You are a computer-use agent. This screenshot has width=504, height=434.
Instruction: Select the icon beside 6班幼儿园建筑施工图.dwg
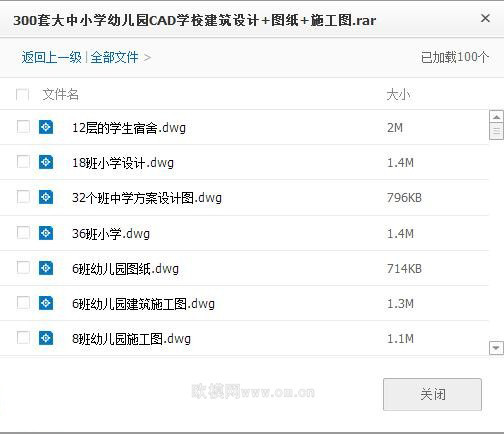coord(46,303)
